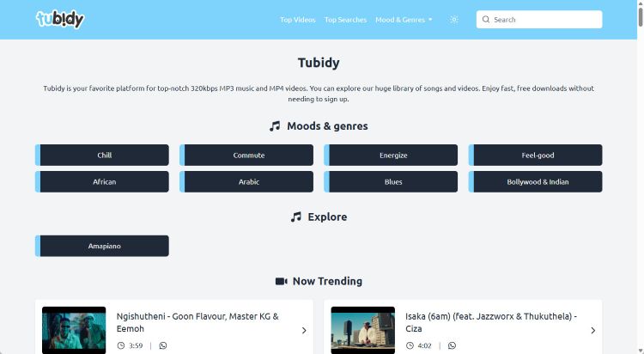Screen dimensions: 644x354
Task: Select the Chill mood
Action: (x=102, y=155)
